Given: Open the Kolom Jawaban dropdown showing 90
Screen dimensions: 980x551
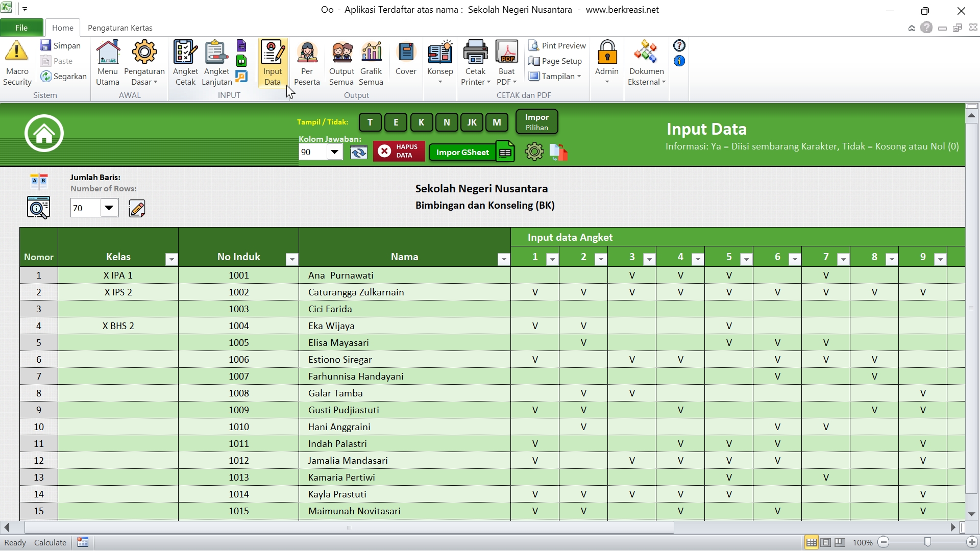Looking at the screenshot, I should [335, 152].
